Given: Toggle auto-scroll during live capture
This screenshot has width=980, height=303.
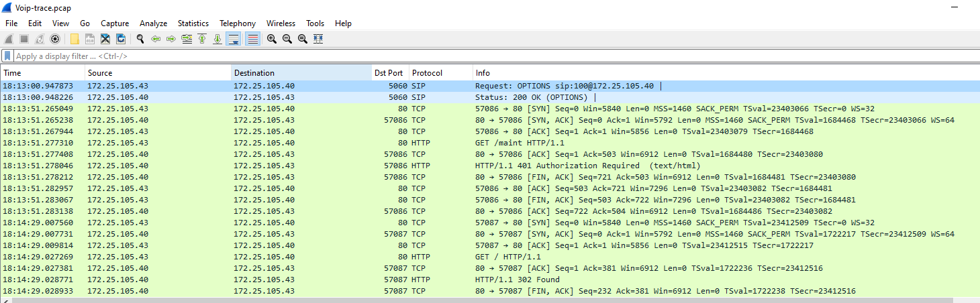Looking at the screenshot, I should coord(233,39).
